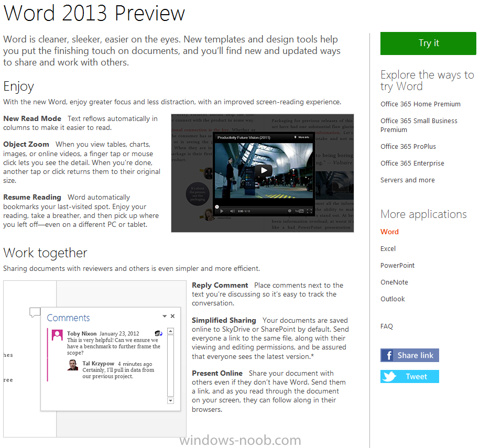
Task: Click the New Read Mode feature label
Action: (32, 118)
